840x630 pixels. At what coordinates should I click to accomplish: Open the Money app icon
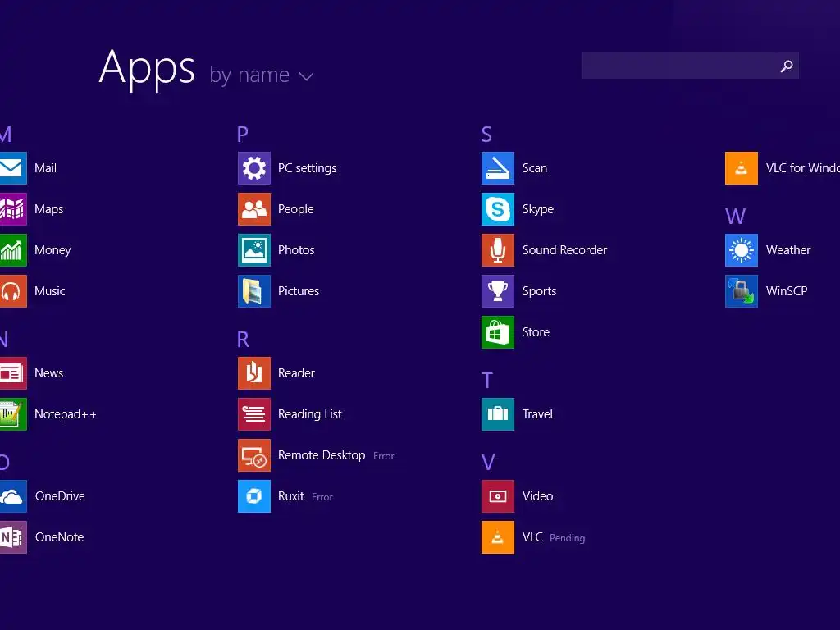pyautogui.click(x=13, y=249)
